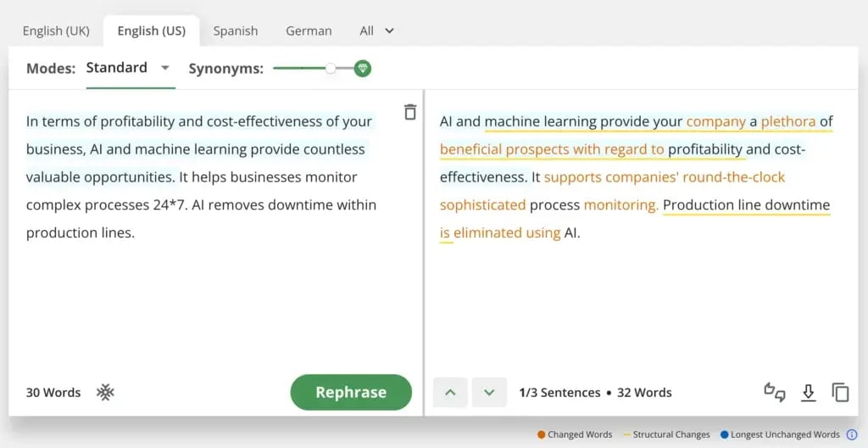Viewport: 868px width, 448px height.
Task: Click the snowflake freeze words icon
Action: [x=105, y=392]
